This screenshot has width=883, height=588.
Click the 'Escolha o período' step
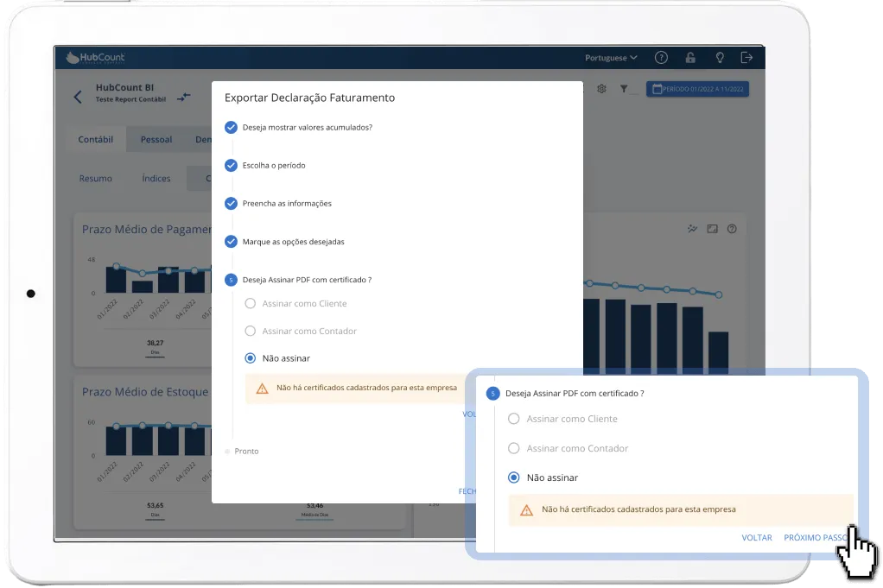(265, 166)
